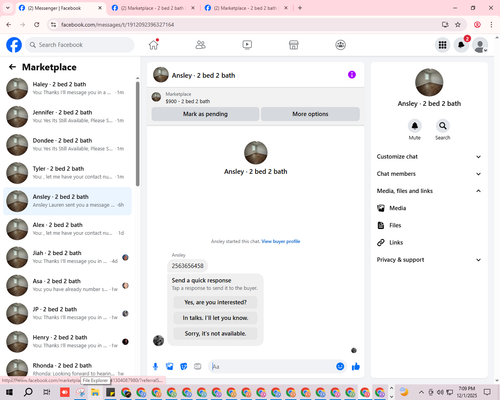Viewport: 500px width, 400px height.
Task: Open Windows taskbar search
Action: tap(28, 392)
